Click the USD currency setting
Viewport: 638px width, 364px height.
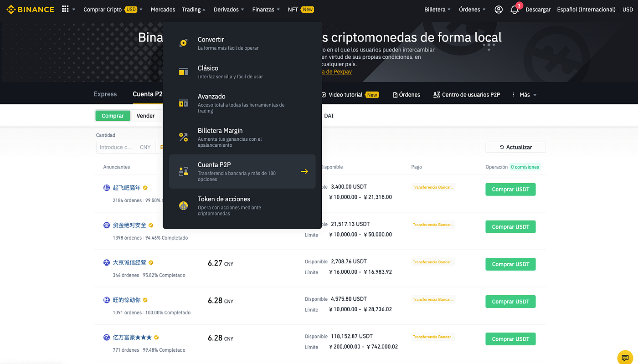(628, 10)
